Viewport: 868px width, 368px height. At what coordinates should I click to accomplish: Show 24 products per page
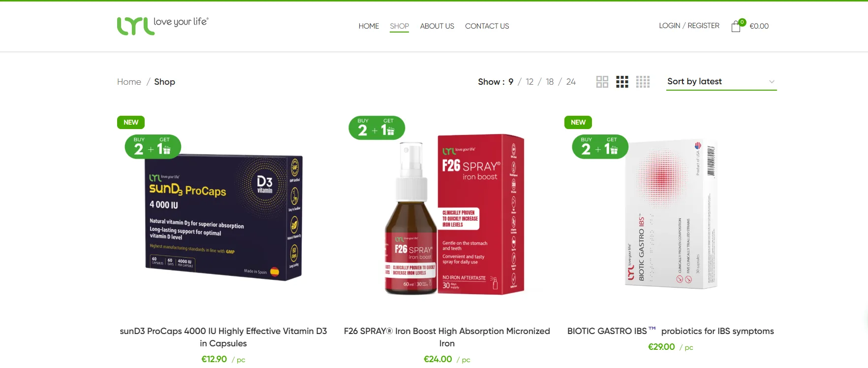[571, 82]
